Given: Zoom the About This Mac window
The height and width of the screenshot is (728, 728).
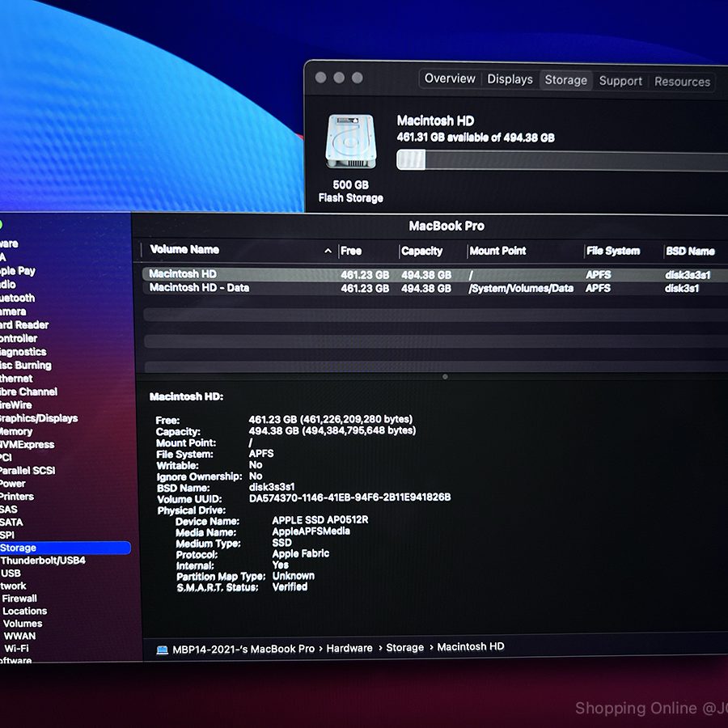Looking at the screenshot, I should [357, 78].
